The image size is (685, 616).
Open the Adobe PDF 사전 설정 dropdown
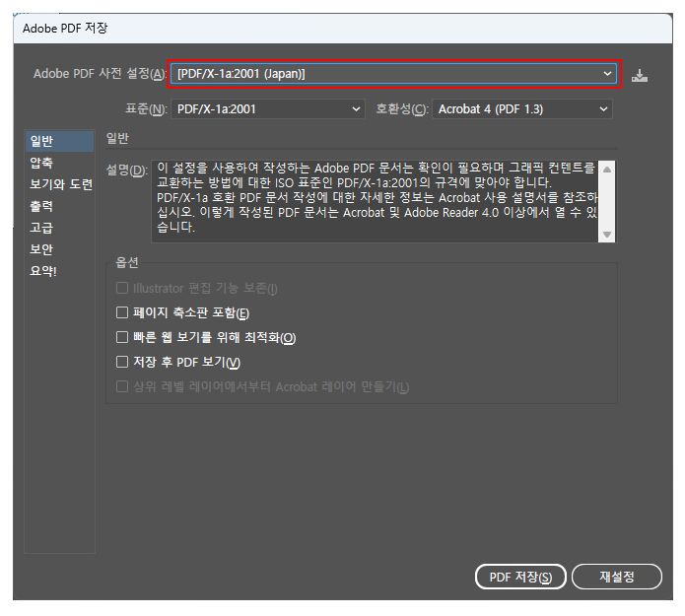[x=394, y=74]
